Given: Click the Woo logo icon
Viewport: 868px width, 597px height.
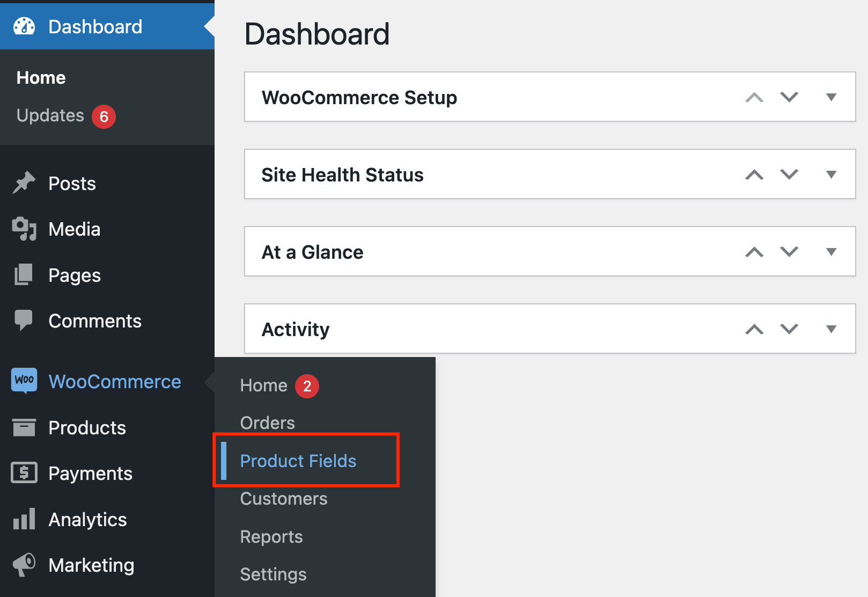Looking at the screenshot, I should [x=24, y=381].
